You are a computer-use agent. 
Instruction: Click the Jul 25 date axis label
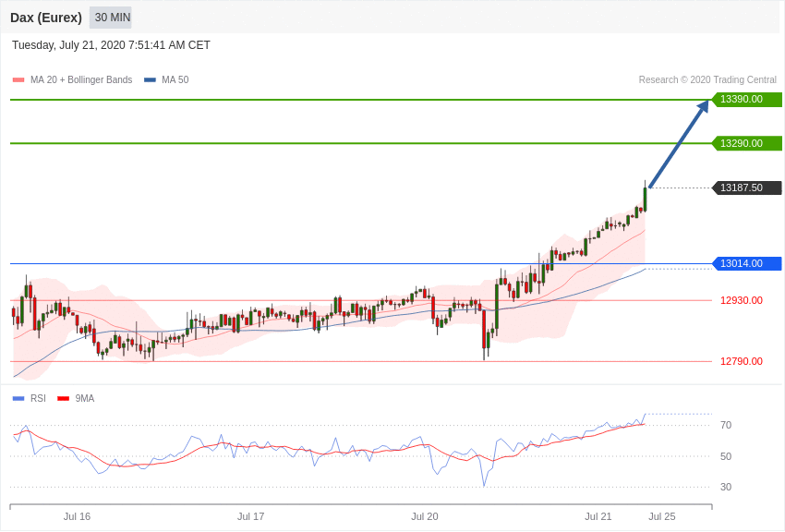pos(662,516)
